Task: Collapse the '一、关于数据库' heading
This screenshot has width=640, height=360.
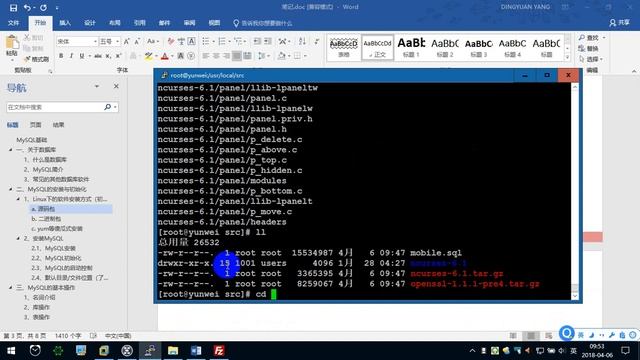Action: [x=11, y=150]
